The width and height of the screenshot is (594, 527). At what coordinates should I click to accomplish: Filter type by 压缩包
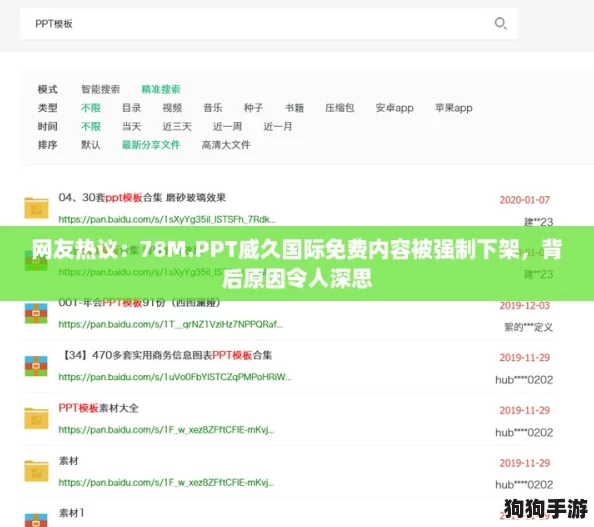(x=339, y=108)
